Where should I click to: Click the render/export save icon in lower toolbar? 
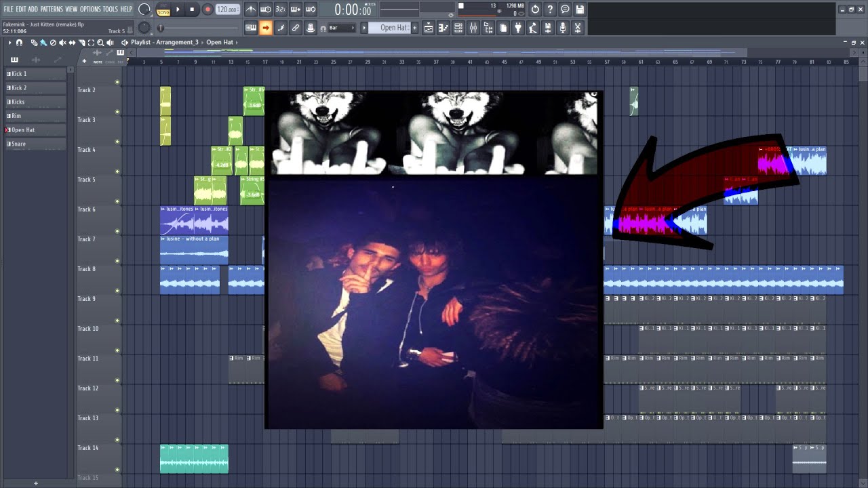[x=548, y=28]
